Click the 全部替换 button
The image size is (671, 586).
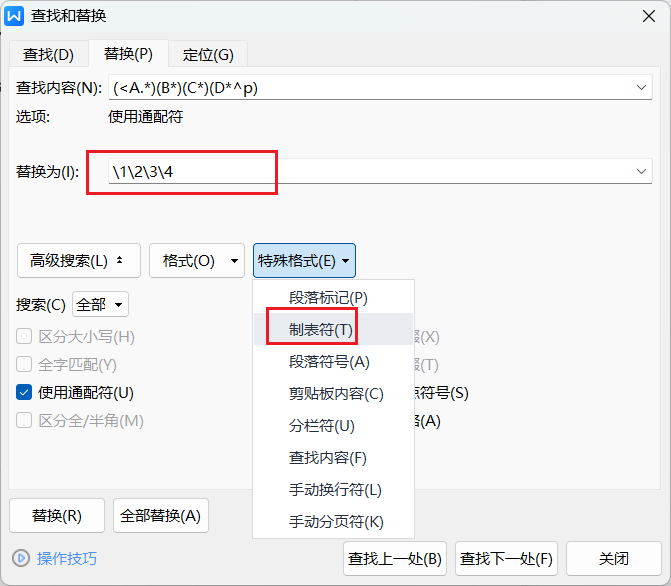pos(161,516)
